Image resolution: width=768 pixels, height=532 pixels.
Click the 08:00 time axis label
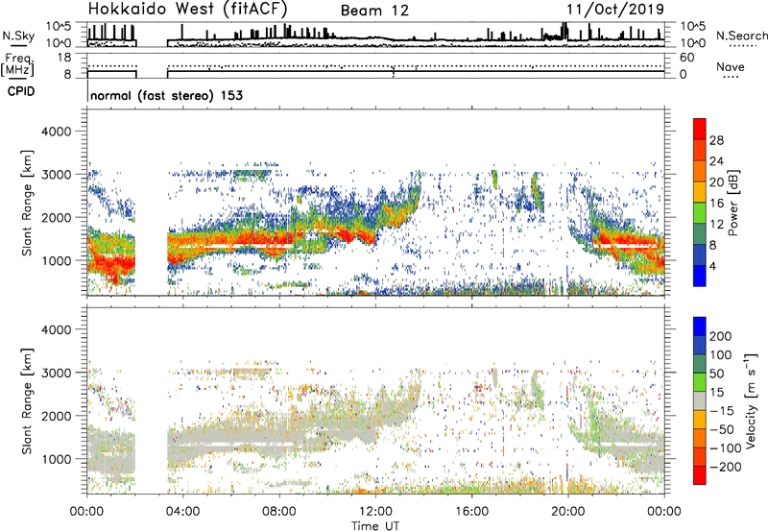[279, 512]
